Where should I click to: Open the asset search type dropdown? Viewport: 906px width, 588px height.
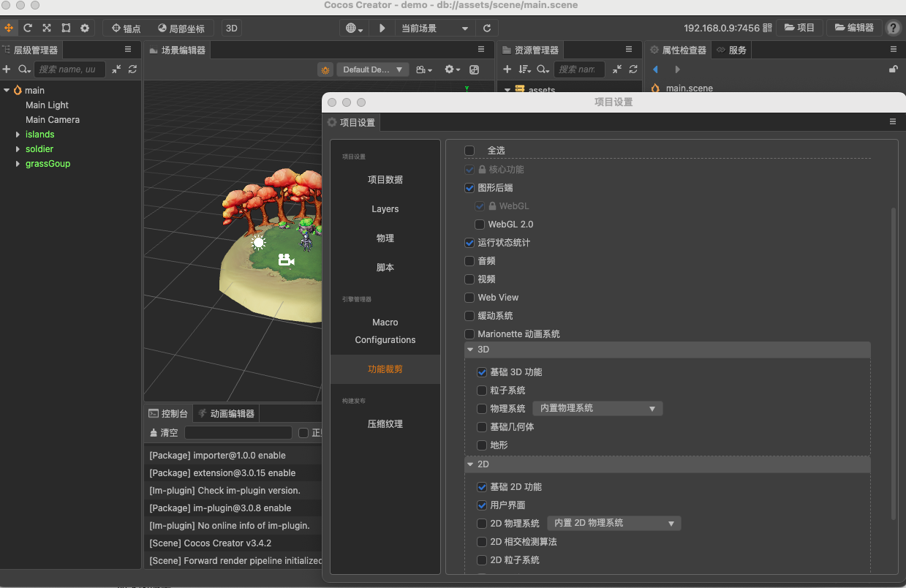[x=543, y=69]
